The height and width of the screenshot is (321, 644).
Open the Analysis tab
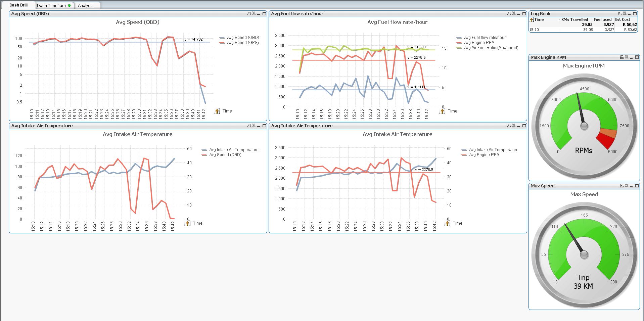point(86,5)
